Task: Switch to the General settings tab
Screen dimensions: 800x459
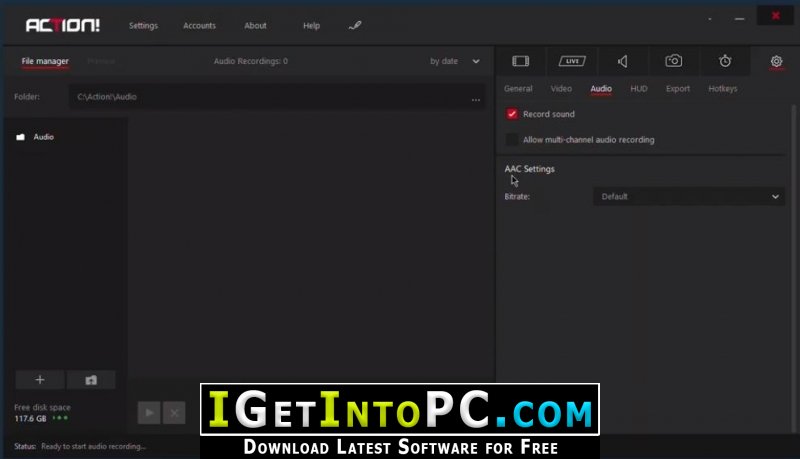Action: 518,89
